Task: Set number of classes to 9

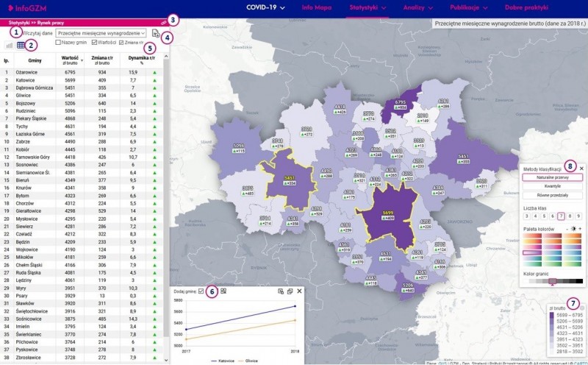Action: [x=578, y=216]
